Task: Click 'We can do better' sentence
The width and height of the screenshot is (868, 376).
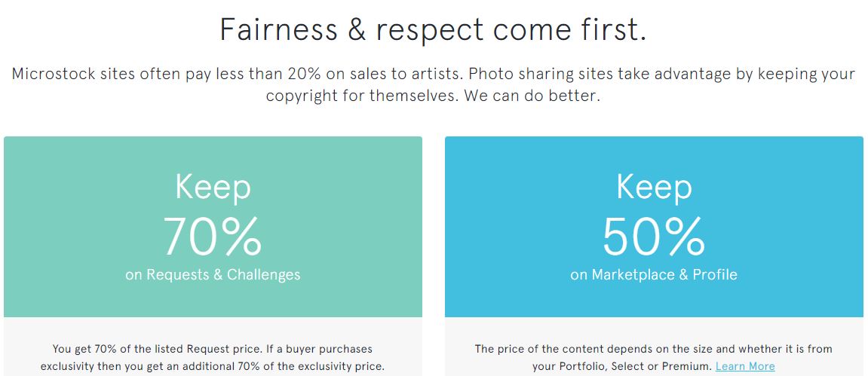Action: [x=532, y=96]
